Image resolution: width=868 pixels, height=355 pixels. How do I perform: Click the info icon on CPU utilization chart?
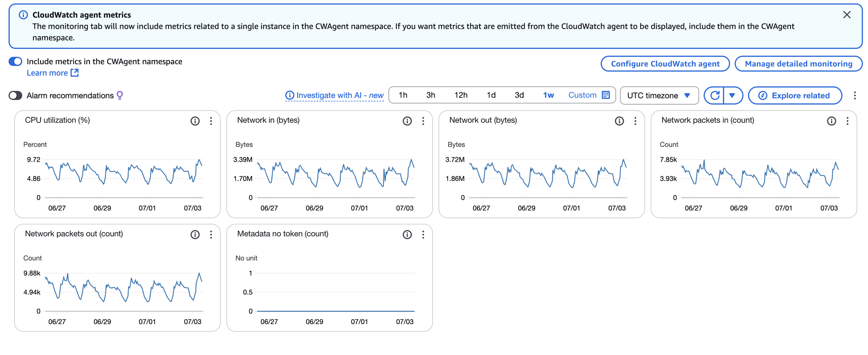point(195,121)
